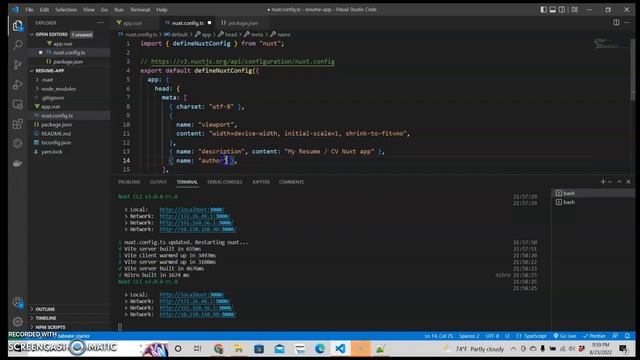This screenshot has height=360, width=640.
Task: Click the split editor right icon
Action: click(616, 23)
